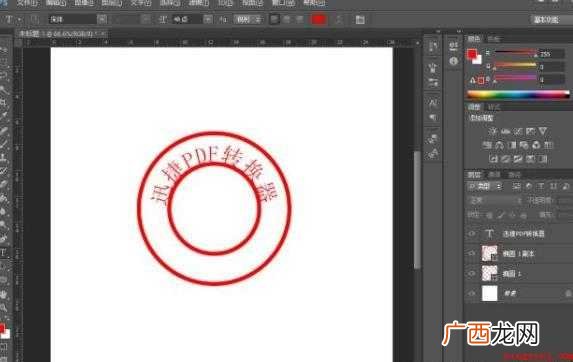Add an Invert adjustment

493,159
